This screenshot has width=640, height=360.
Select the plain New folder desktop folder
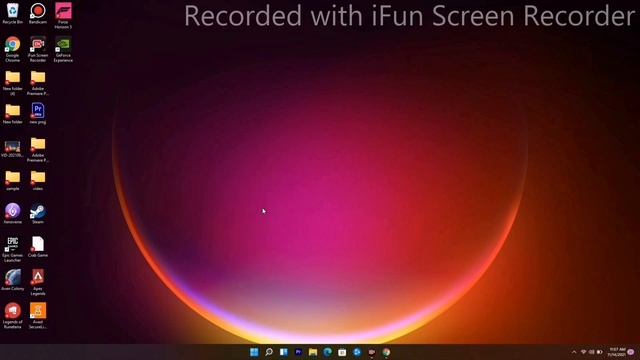point(13,113)
